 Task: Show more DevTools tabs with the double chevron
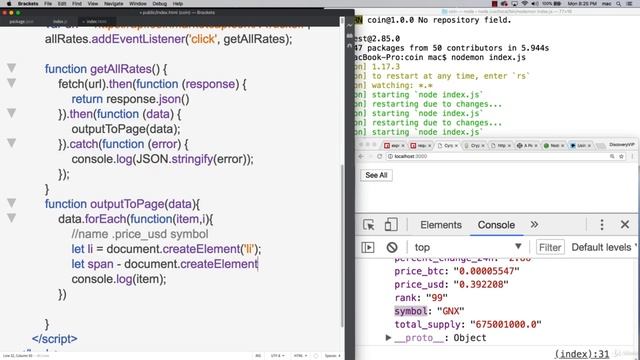point(534,224)
